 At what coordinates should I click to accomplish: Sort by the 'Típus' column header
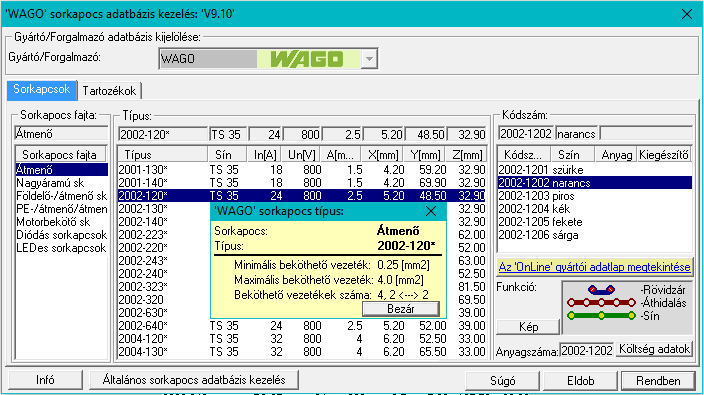point(163,154)
